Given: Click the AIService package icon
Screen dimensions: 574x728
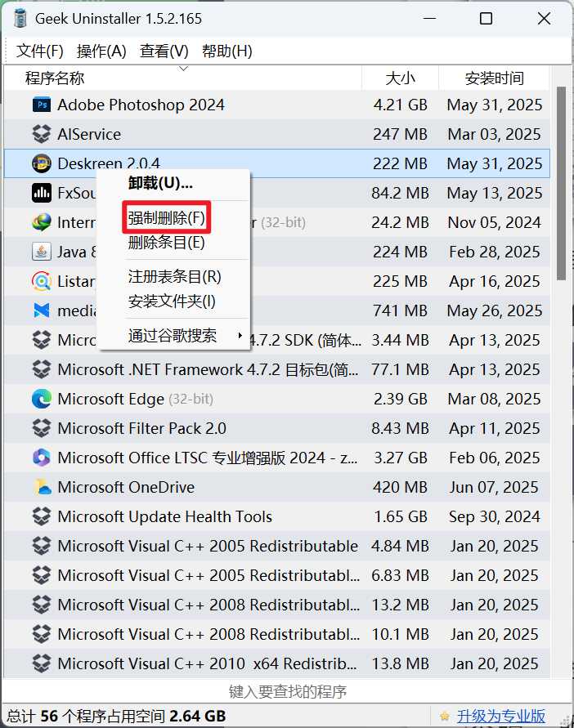Looking at the screenshot, I should 42,134.
